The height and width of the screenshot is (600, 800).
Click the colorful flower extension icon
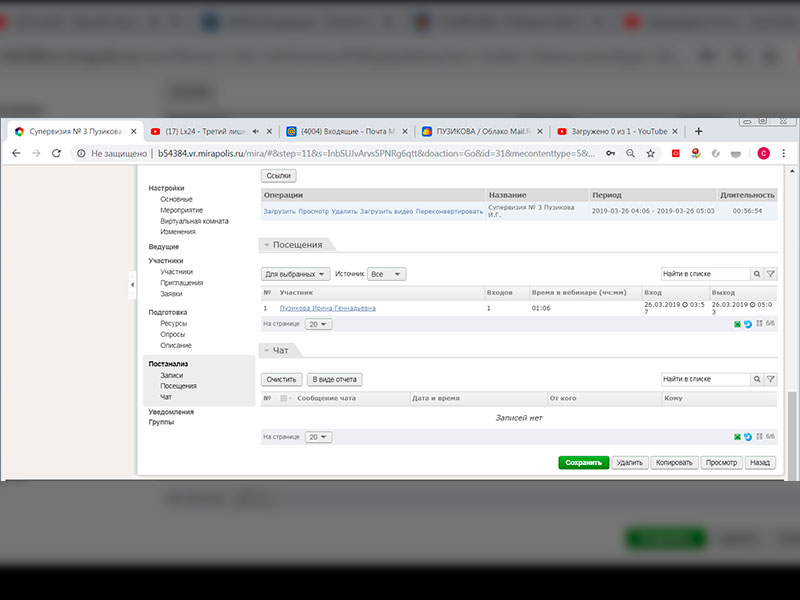point(695,153)
